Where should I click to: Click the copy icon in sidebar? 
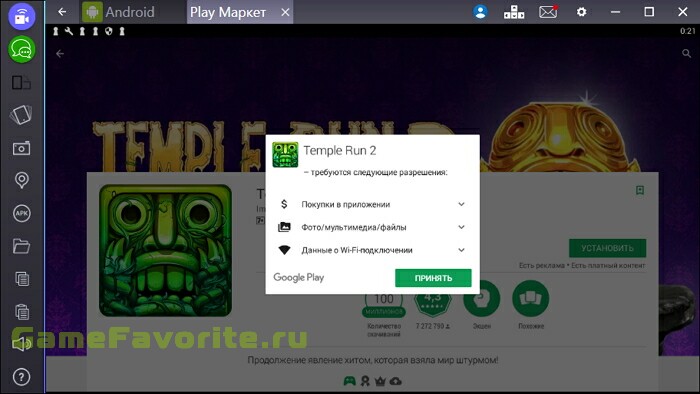pos(22,279)
